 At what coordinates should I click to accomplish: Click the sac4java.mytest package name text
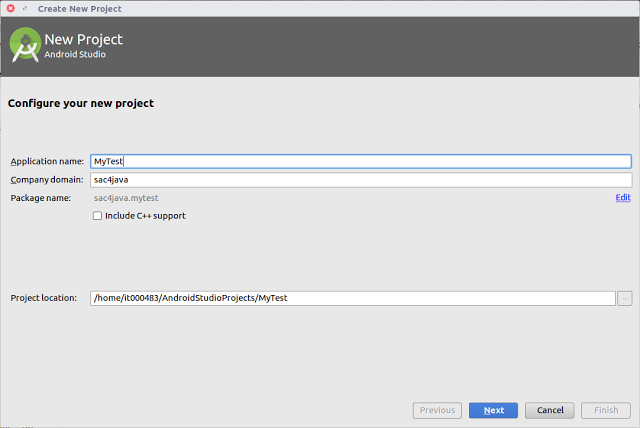click(126, 198)
